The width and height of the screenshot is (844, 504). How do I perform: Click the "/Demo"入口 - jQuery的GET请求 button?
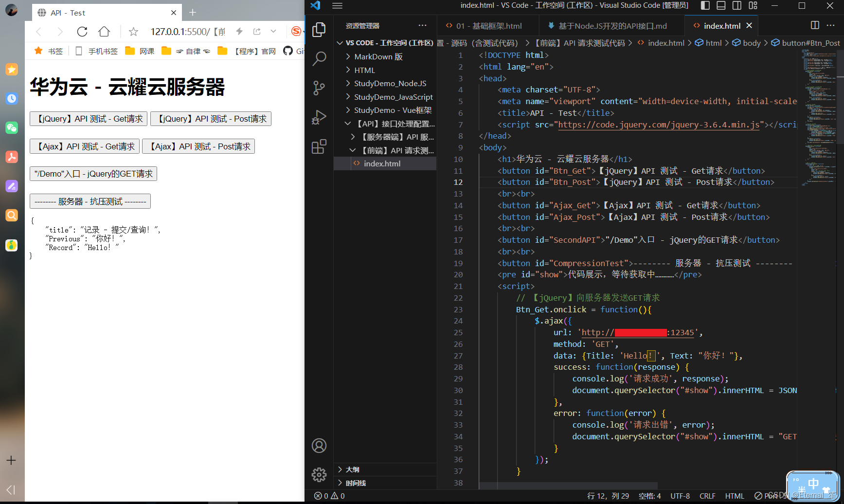pyautogui.click(x=93, y=174)
